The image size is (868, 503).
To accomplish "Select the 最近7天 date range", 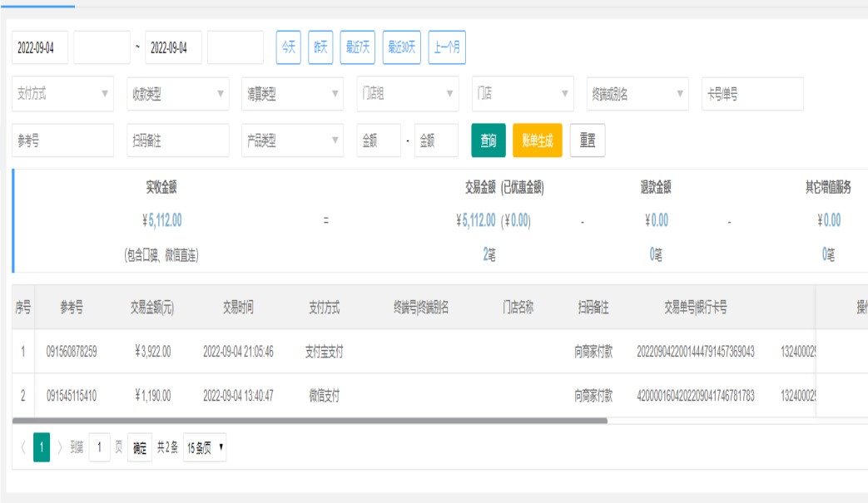I will point(357,47).
